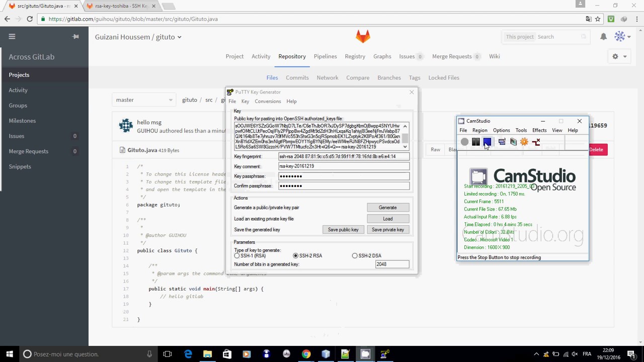This screenshot has height=362, width=644.
Task: Go back in browser history
Action: 8,19
